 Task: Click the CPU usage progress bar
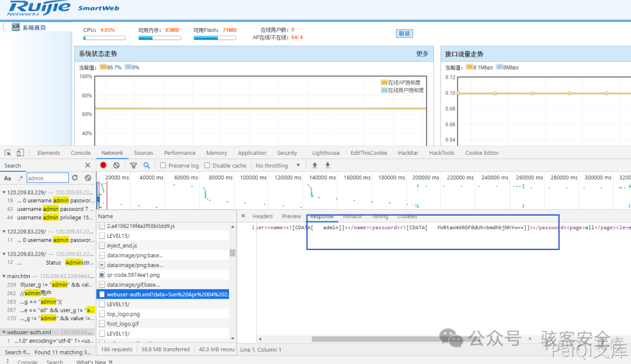[105, 38]
